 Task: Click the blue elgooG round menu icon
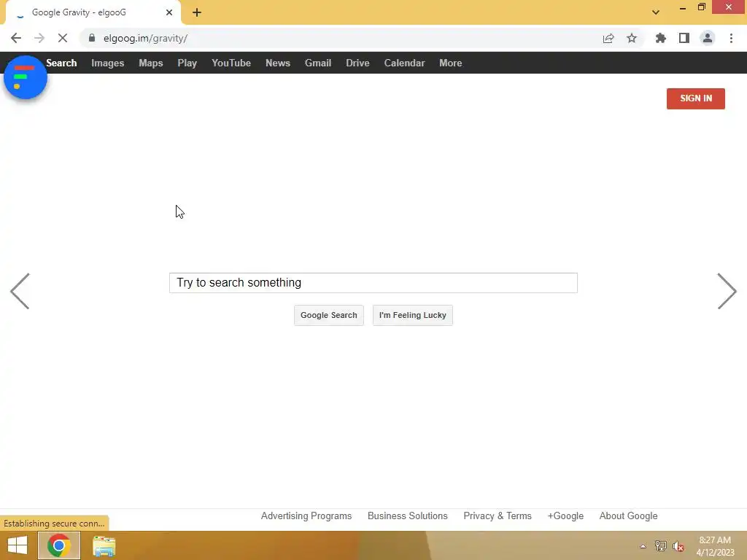pyautogui.click(x=26, y=77)
